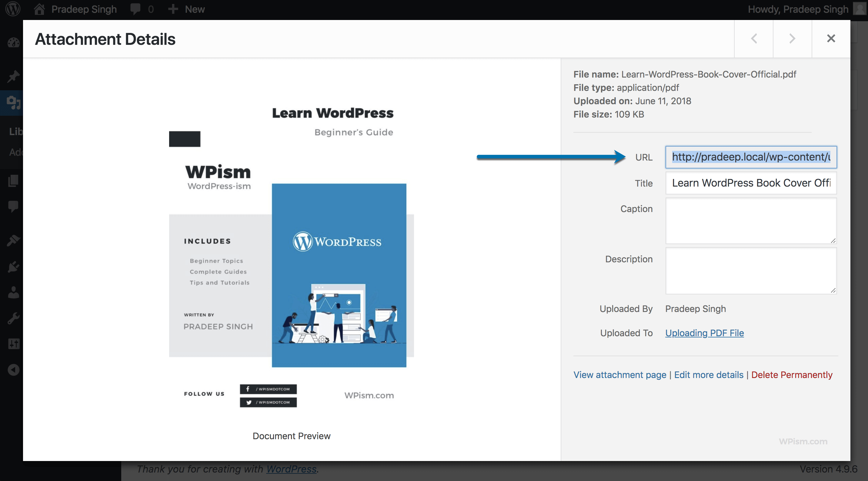Click the PDF document preview thumbnail

[x=291, y=256]
